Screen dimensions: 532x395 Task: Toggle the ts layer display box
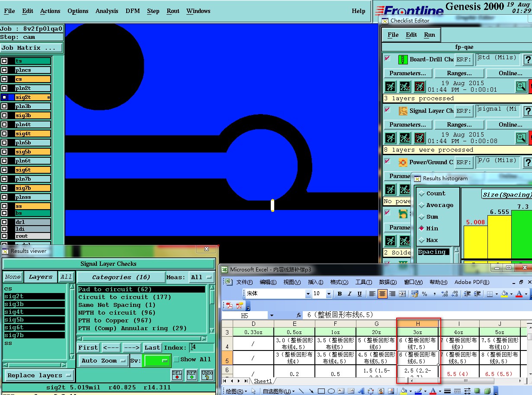tap(4, 61)
